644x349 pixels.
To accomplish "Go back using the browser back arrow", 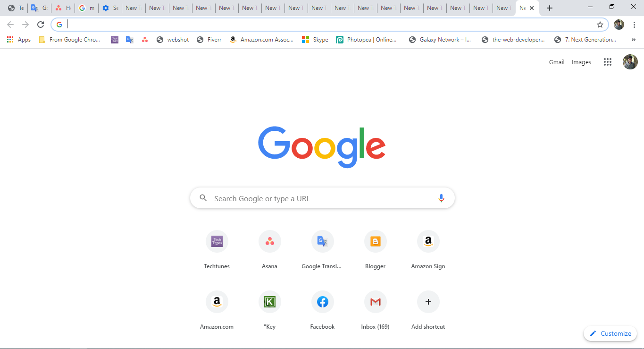I will coord(10,25).
